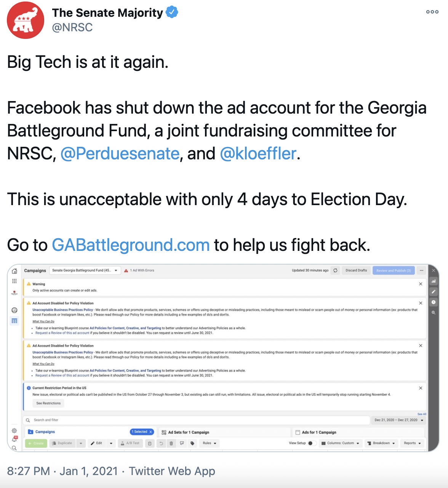Click the tag icon in campaign toolbar
This screenshot has height=488, width=448.
[x=192, y=443]
